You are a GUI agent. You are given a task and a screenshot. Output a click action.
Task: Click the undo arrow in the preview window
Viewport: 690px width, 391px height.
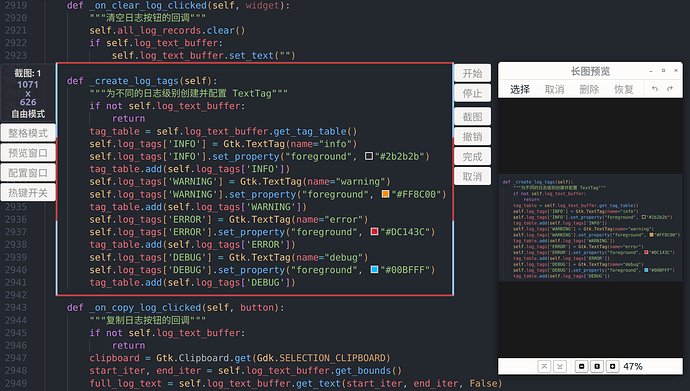click(654, 89)
